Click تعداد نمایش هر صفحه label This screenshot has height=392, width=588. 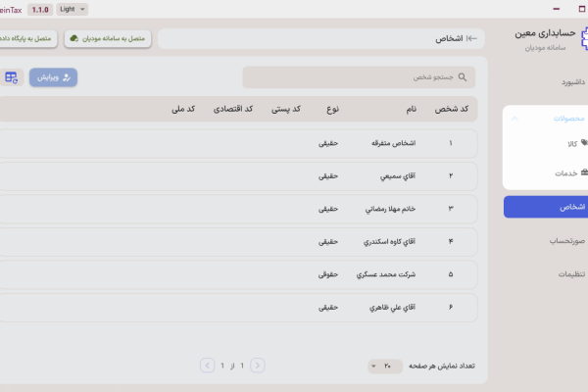(x=442, y=366)
